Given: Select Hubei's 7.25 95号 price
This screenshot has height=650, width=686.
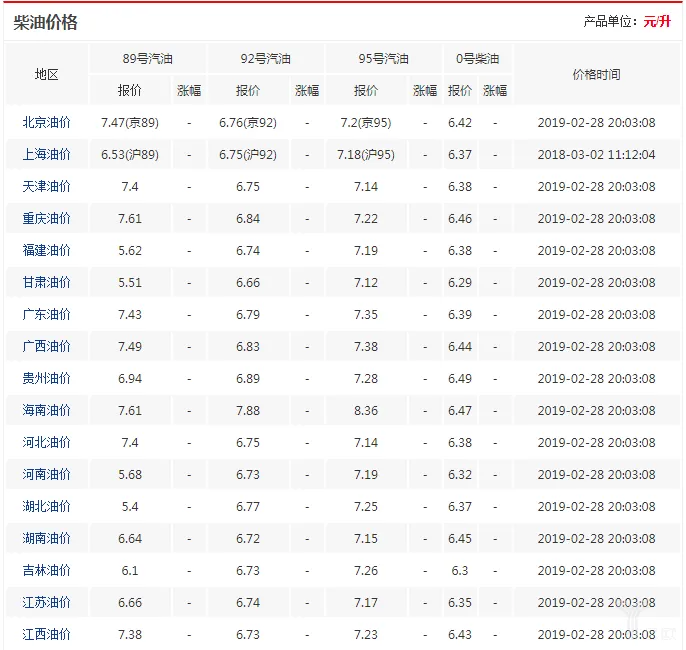Looking at the screenshot, I should tap(366, 506).
